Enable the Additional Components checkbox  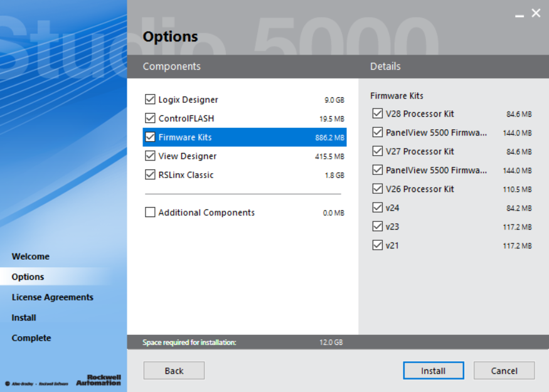[150, 212]
